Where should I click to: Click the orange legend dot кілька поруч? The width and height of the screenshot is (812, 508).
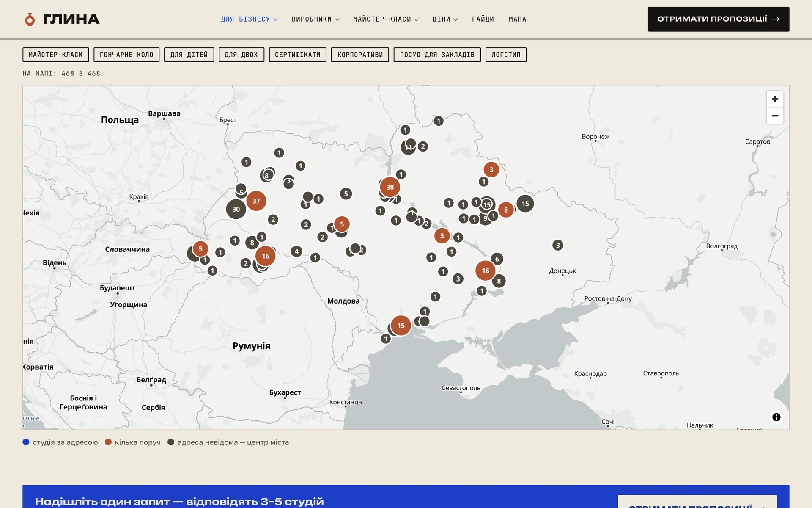108,442
